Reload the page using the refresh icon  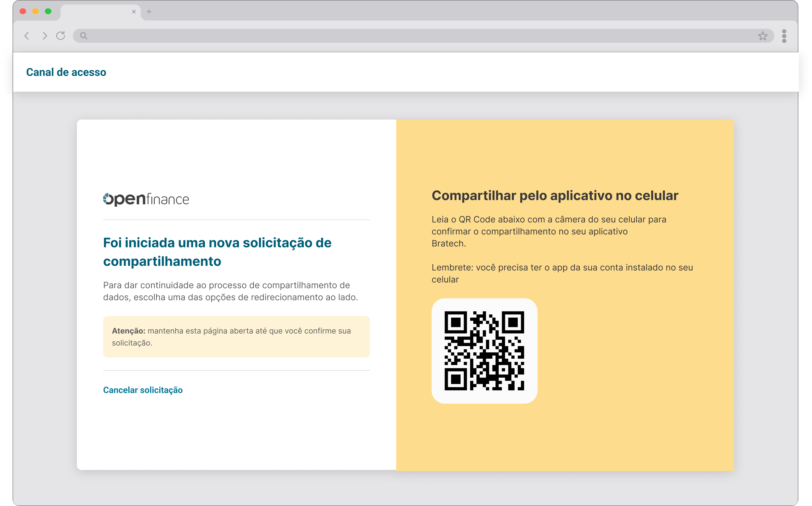[x=61, y=35]
